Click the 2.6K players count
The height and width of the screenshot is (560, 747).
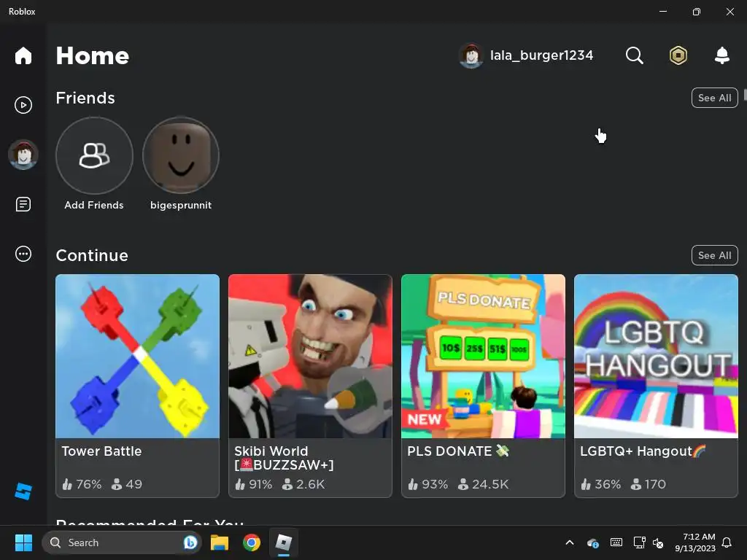pyautogui.click(x=303, y=484)
